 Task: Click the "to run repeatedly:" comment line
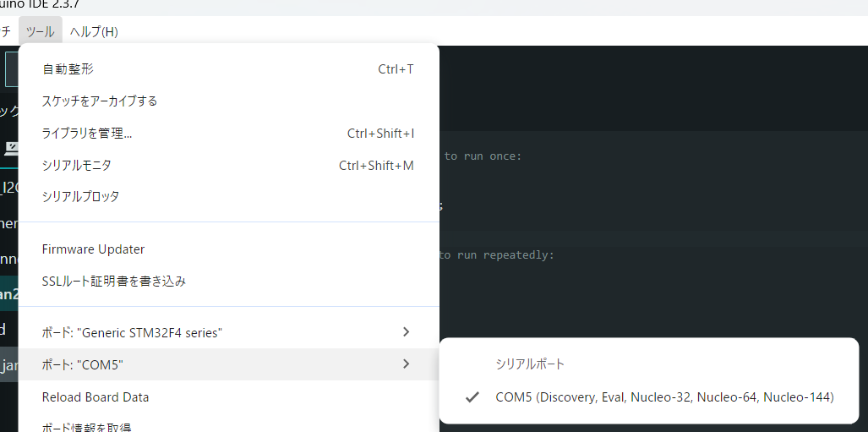(x=496, y=255)
